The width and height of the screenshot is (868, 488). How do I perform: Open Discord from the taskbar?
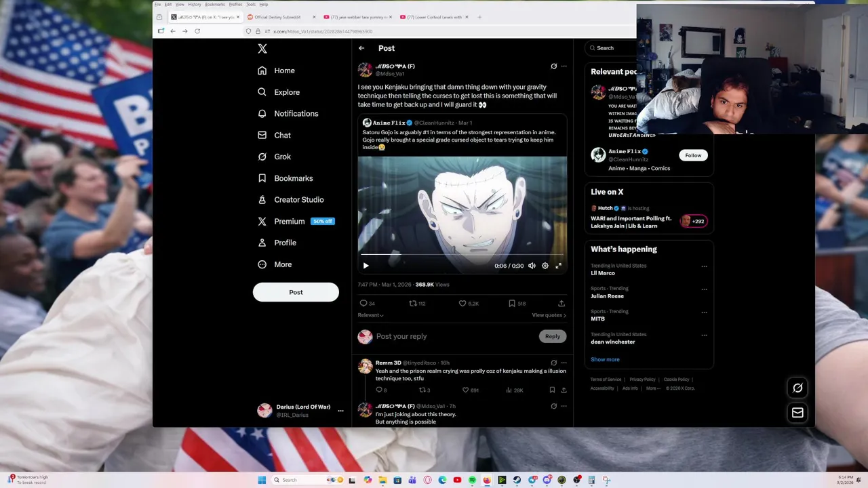point(547,480)
